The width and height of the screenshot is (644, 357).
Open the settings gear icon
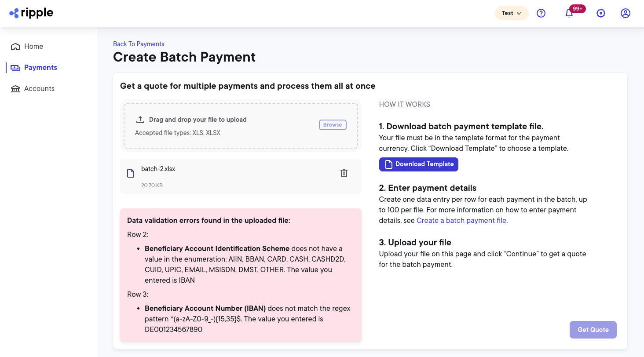pyautogui.click(x=601, y=13)
